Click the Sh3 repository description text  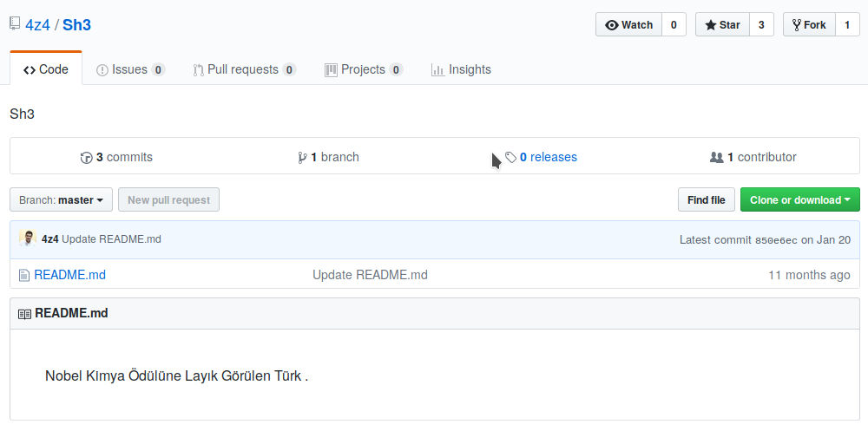23,114
